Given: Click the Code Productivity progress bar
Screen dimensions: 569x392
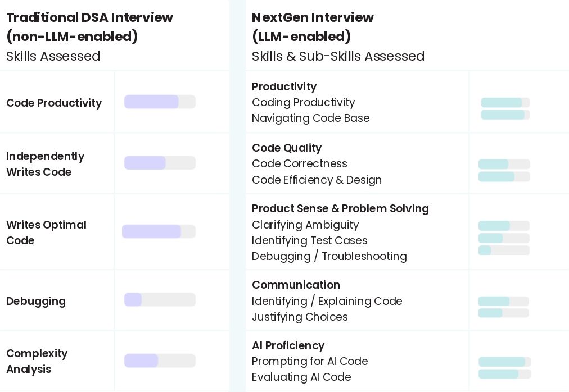Looking at the screenshot, I should tap(160, 102).
